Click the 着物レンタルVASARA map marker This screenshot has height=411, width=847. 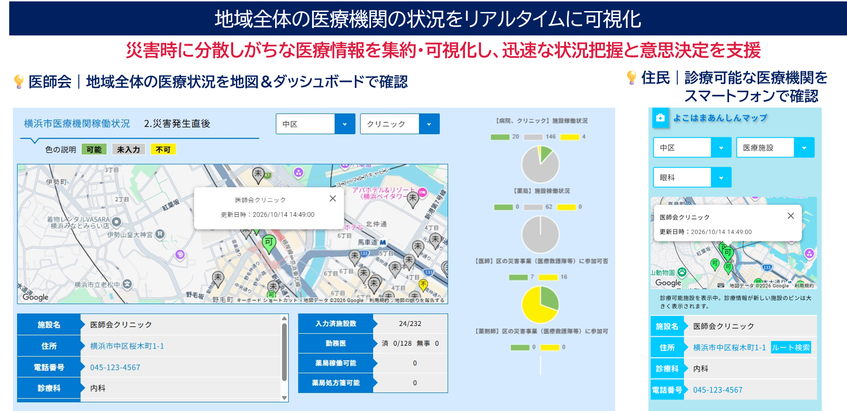pos(115,222)
